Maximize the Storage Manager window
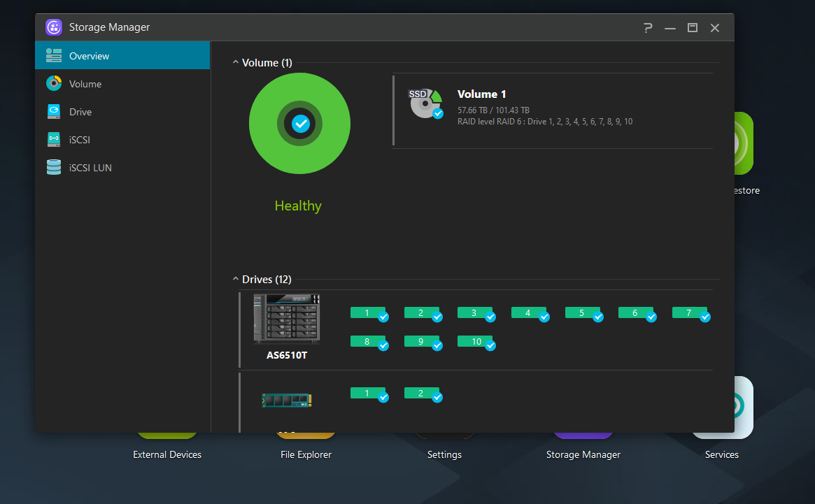Viewport: 815px width, 504px height. pyautogui.click(x=692, y=28)
